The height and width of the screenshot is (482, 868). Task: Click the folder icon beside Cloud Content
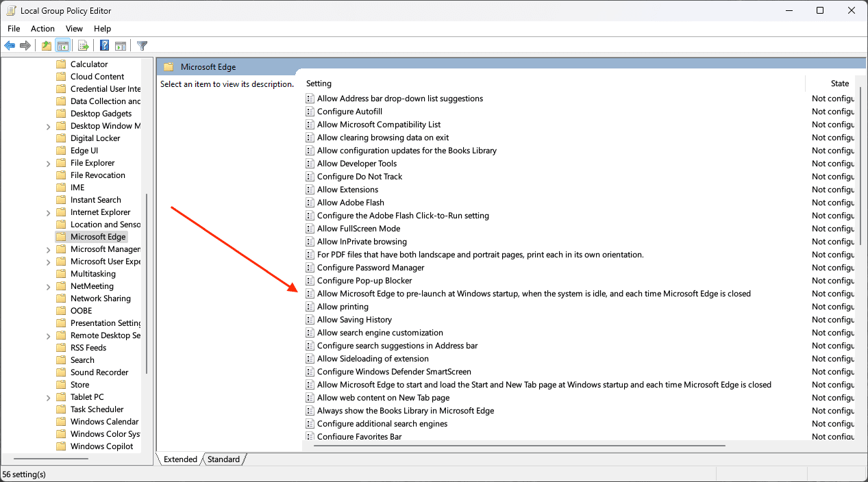point(61,77)
